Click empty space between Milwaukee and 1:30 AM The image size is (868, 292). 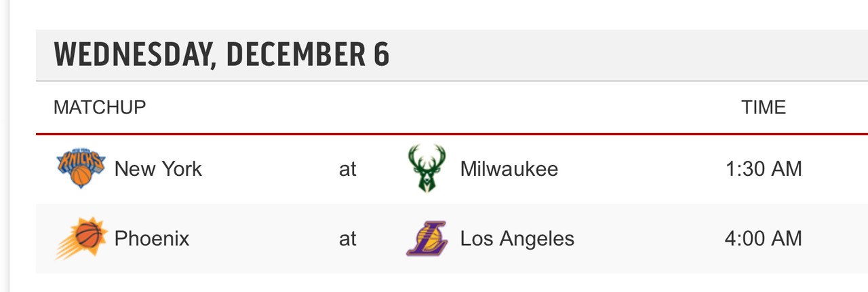(642, 168)
